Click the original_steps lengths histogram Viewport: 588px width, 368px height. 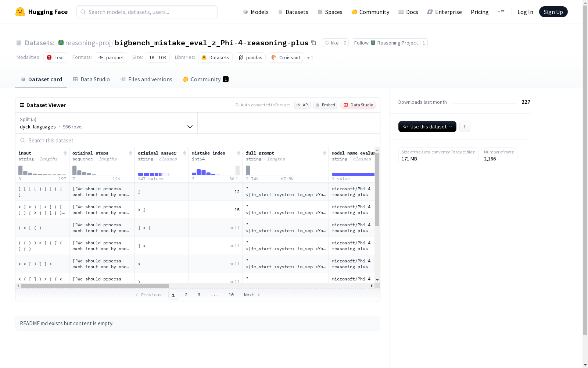point(96,170)
